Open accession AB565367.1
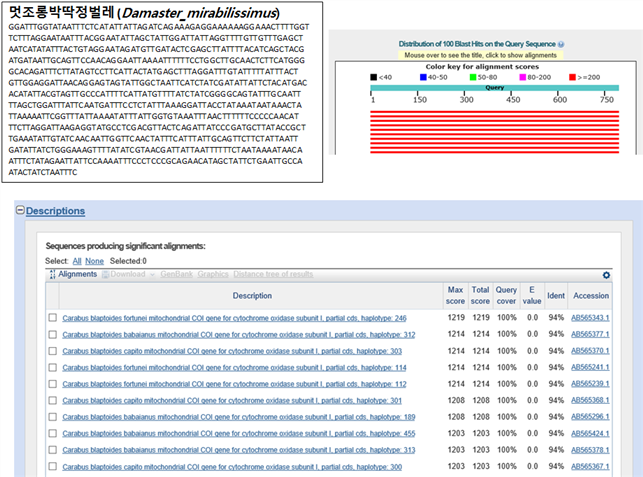The height and width of the screenshot is (477, 643). [x=590, y=467]
